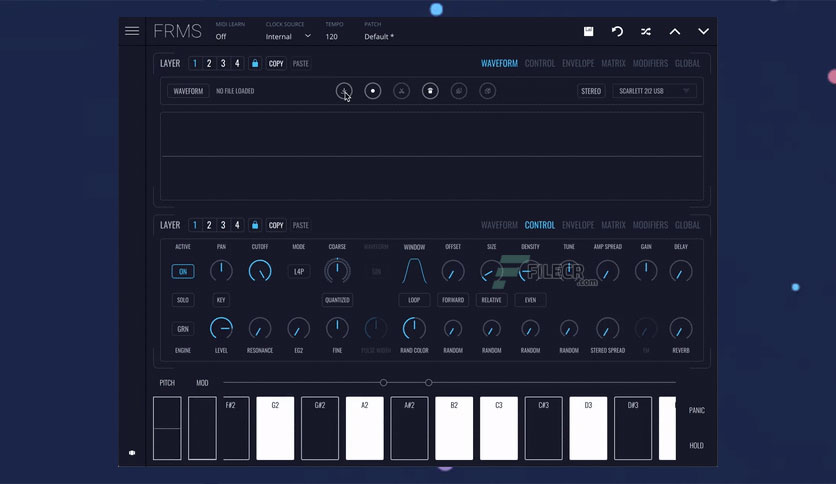This screenshot has width=836, height=484.
Task: Go to next patch with down chevron
Action: click(x=704, y=31)
